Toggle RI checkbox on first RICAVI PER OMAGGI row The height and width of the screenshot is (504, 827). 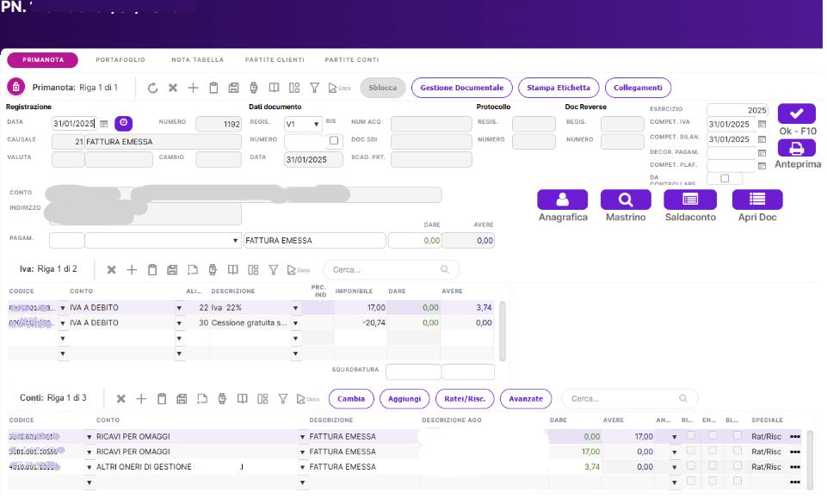point(691,435)
